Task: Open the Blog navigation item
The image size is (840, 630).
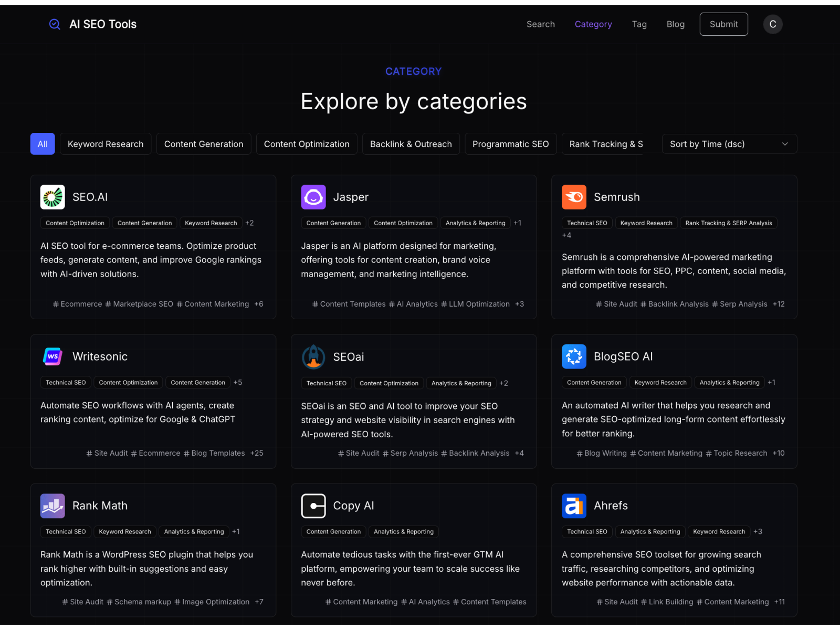Action: 675,24
